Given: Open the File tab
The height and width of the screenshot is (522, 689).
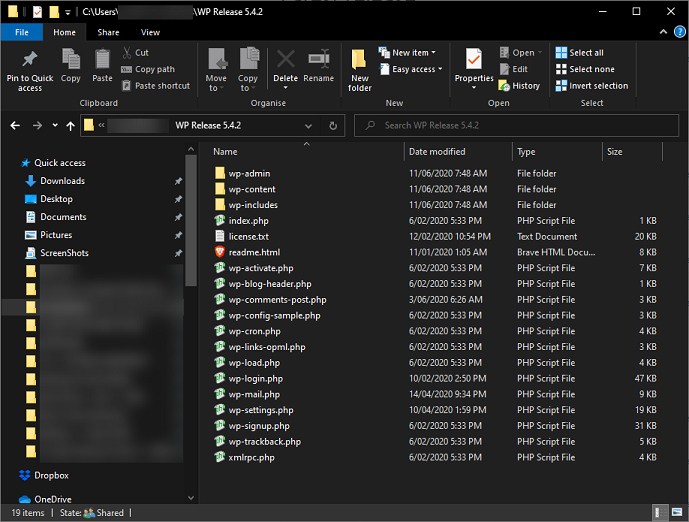Looking at the screenshot, I should [x=22, y=32].
